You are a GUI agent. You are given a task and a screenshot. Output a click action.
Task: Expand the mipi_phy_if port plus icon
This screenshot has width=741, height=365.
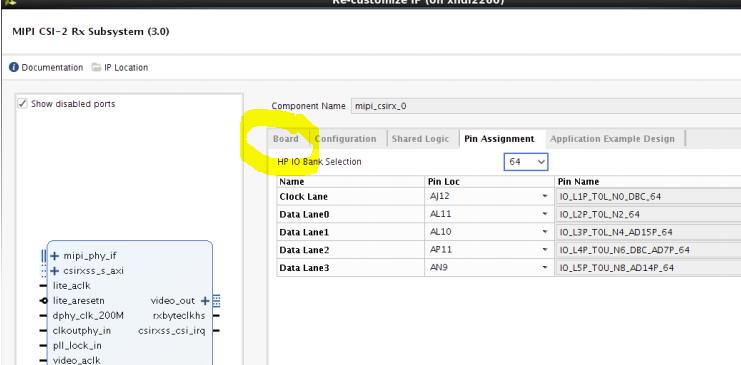(x=55, y=256)
